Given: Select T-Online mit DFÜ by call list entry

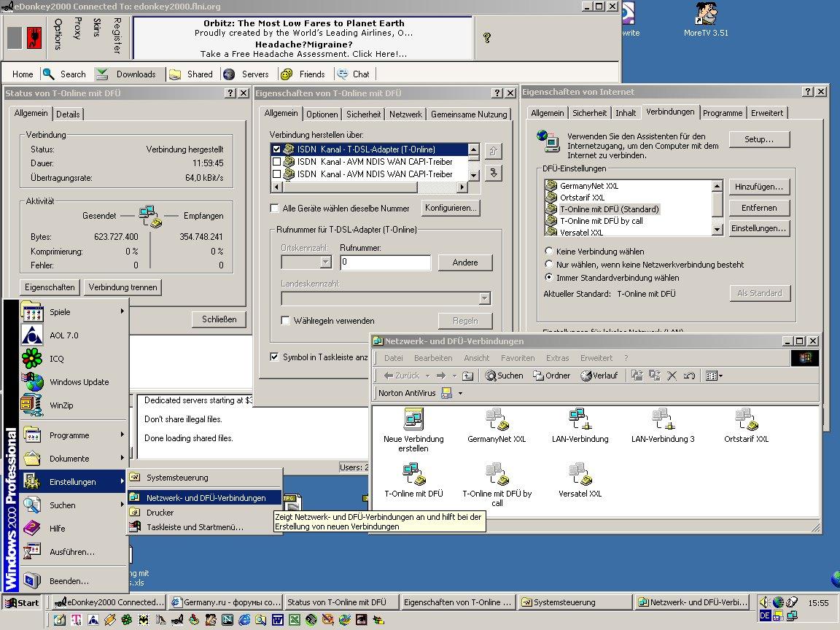Looking at the screenshot, I should pos(601,221).
